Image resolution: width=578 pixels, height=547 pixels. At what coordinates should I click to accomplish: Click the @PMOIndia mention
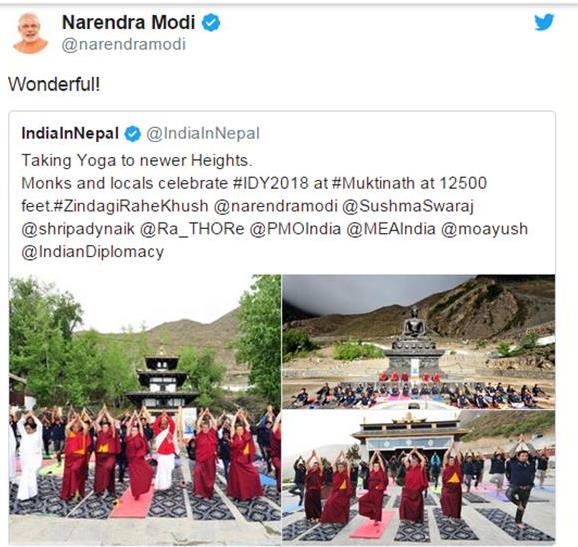[295, 229]
